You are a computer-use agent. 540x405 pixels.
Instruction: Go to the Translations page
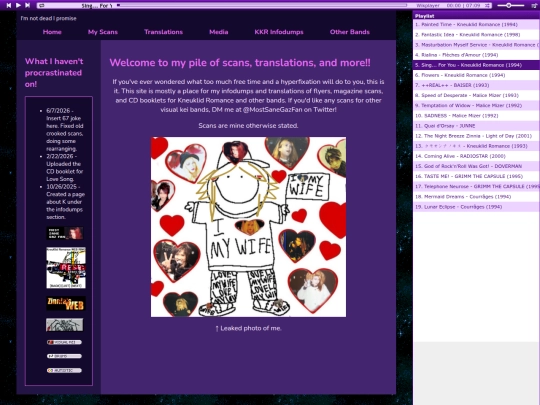tap(163, 32)
